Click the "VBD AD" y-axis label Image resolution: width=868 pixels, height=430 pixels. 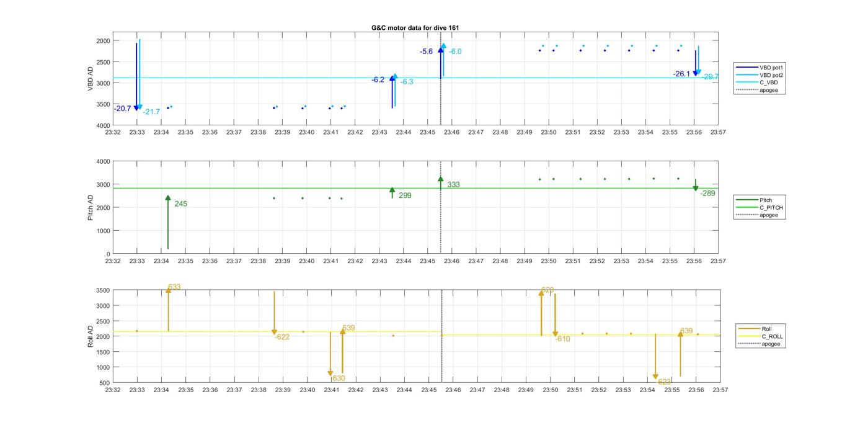pos(91,78)
